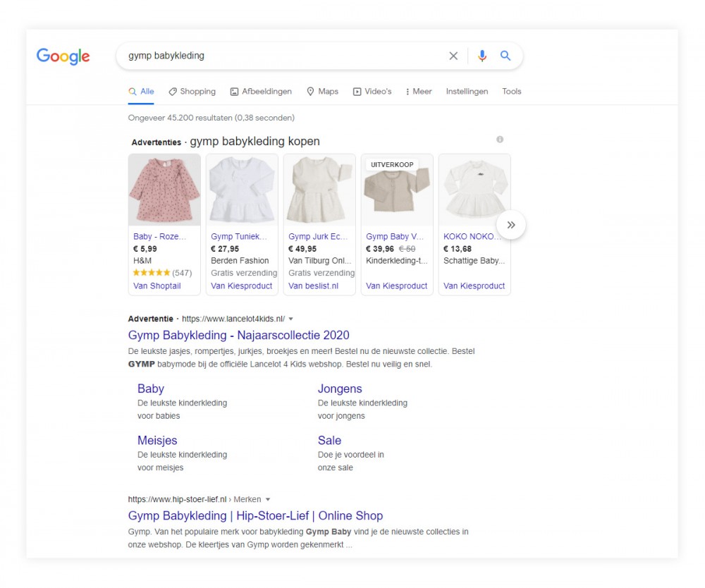The image size is (705, 588).
Task: Open the 'Gymp Jurk Ec...' product link
Action: pyautogui.click(x=318, y=236)
